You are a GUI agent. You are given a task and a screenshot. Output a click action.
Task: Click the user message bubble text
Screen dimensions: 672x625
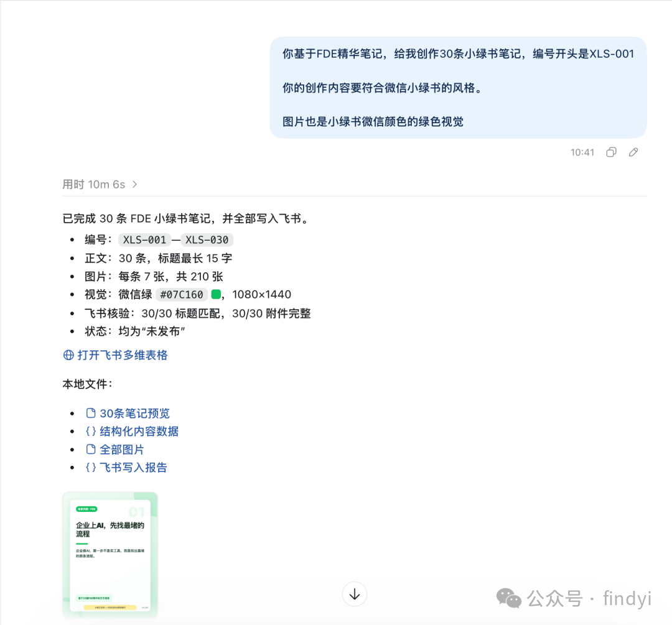pos(458,88)
